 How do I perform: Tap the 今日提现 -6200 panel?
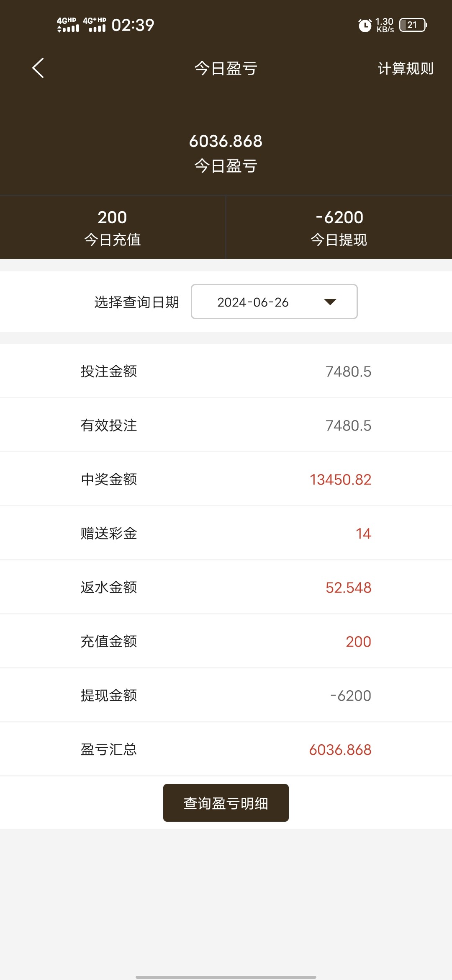[339, 227]
